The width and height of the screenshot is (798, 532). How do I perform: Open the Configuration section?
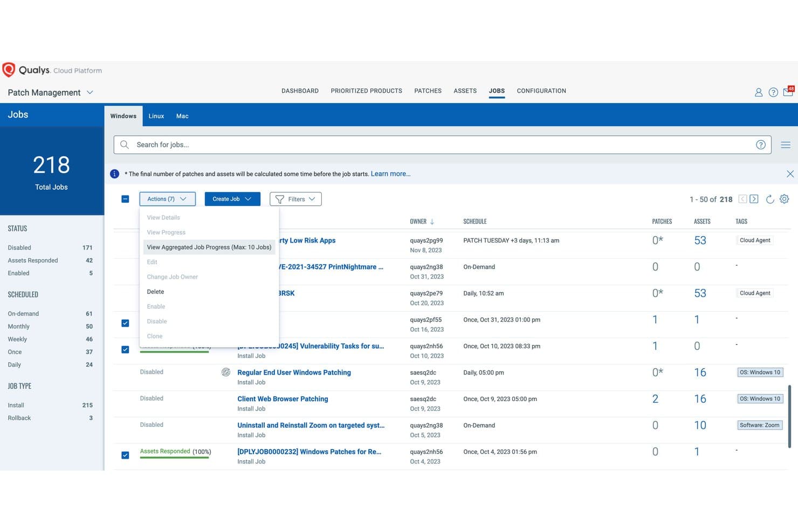pos(541,91)
